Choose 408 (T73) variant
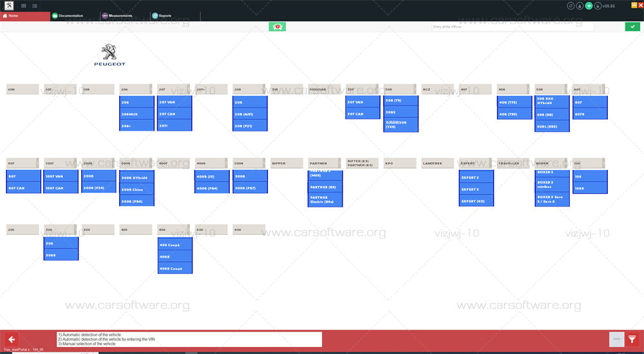Image resolution: width=644 pixels, height=354 pixels. coord(515,102)
